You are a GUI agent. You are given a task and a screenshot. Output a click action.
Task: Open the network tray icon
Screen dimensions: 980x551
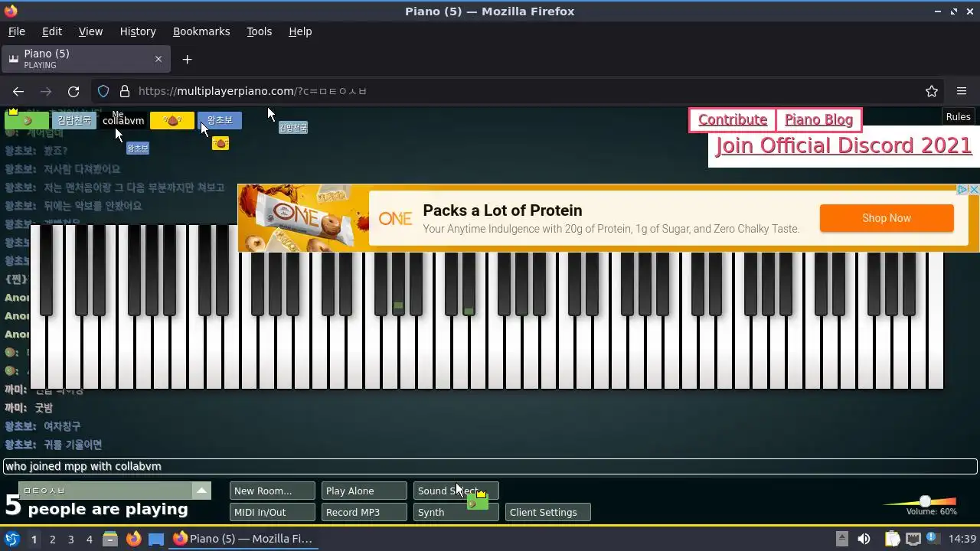tap(913, 539)
